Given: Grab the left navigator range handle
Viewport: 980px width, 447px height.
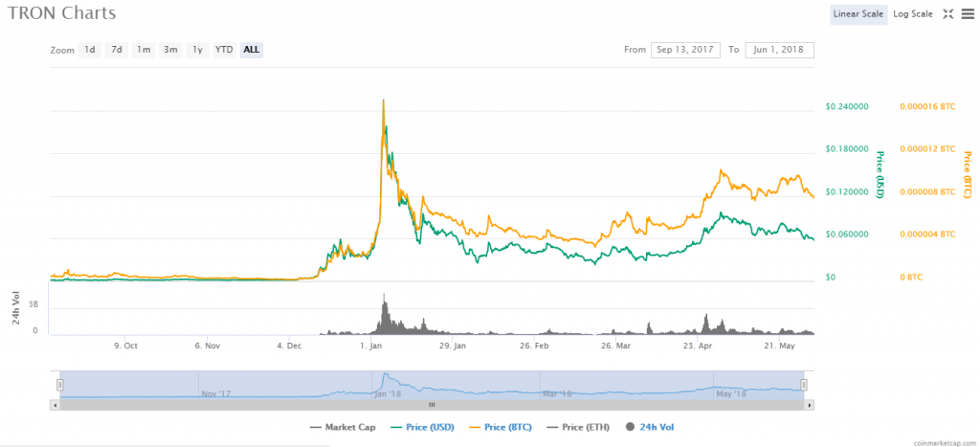Looking at the screenshot, I should (x=60, y=385).
